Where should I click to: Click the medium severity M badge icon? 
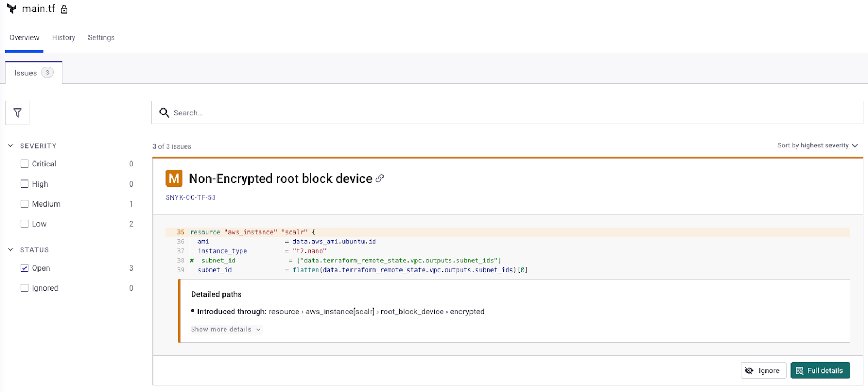click(x=174, y=178)
